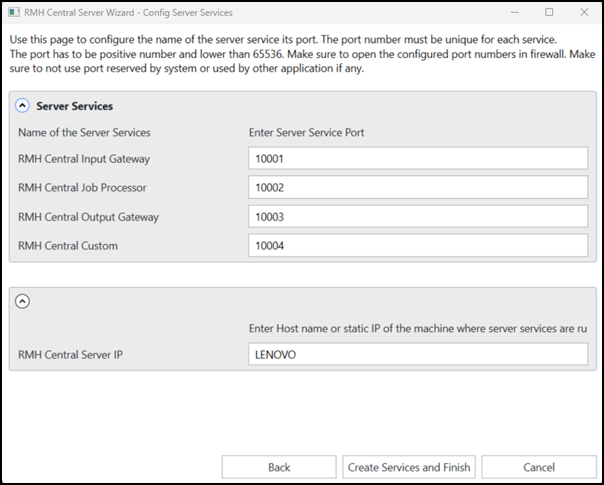Click the Enter Host name or static IP text
The height and width of the screenshot is (485, 604).
pos(418,328)
